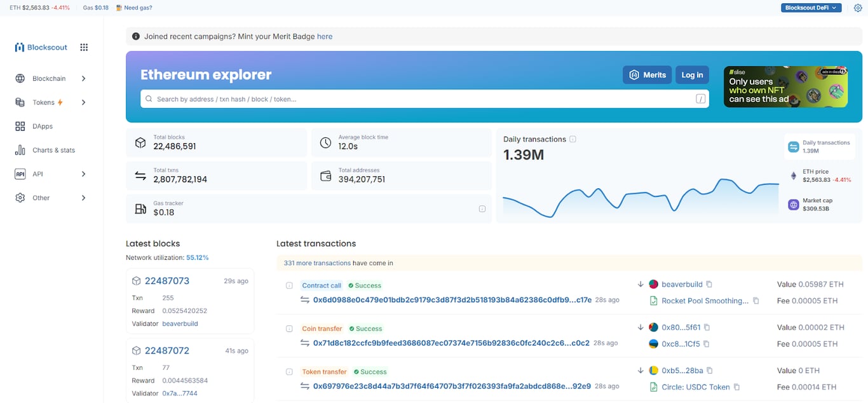Expand the Blockchain menu chevron
The height and width of the screenshot is (403, 868).
tap(83, 79)
